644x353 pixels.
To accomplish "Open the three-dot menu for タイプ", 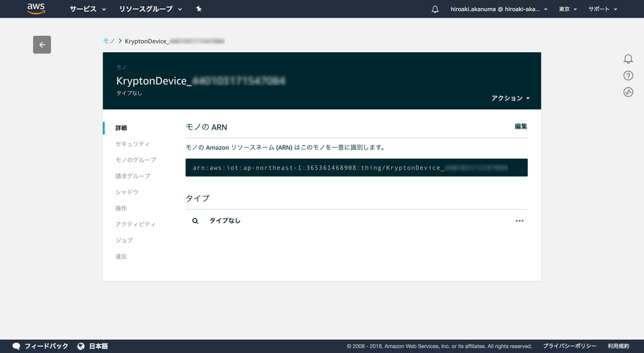I will pos(519,221).
